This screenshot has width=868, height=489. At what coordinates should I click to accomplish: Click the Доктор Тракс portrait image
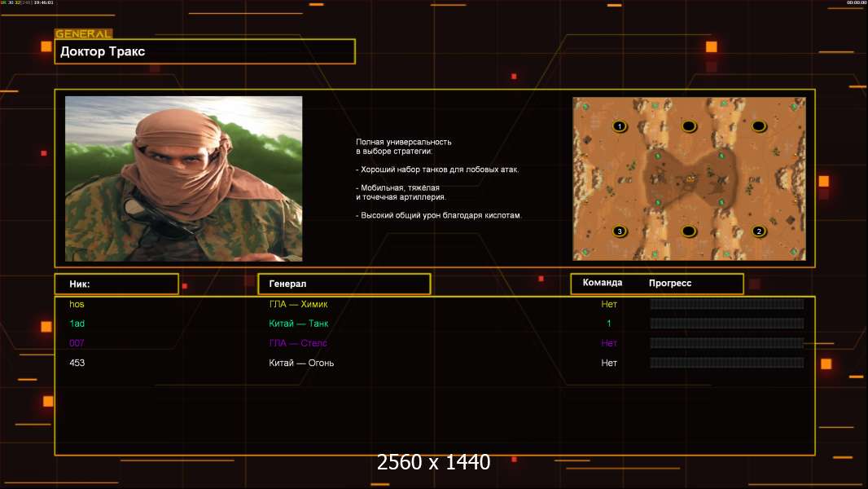click(x=183, y=178)
